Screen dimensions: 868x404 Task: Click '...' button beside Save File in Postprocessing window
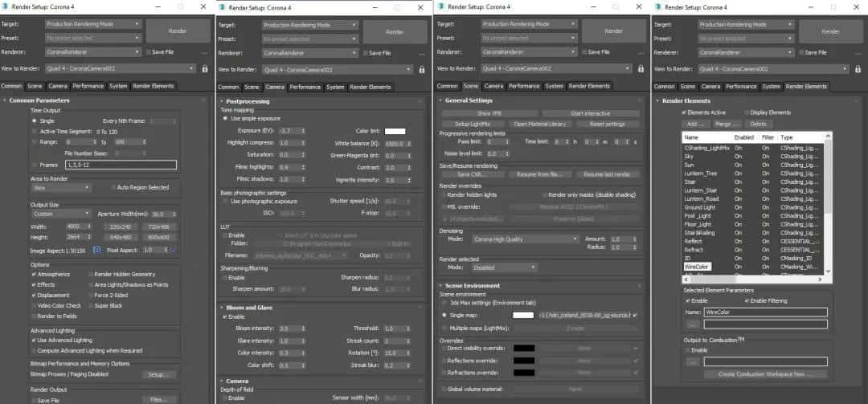(422, 54)
